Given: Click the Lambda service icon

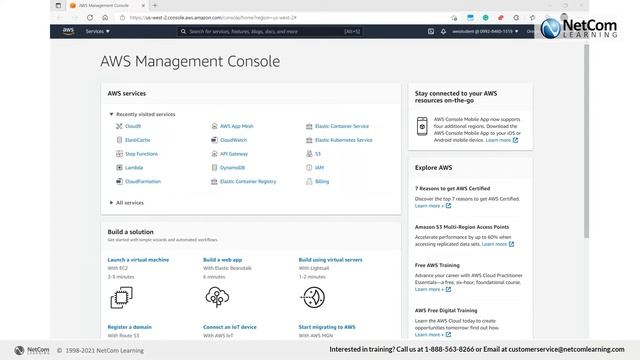Looking at the screenshot, I should 119,167.
